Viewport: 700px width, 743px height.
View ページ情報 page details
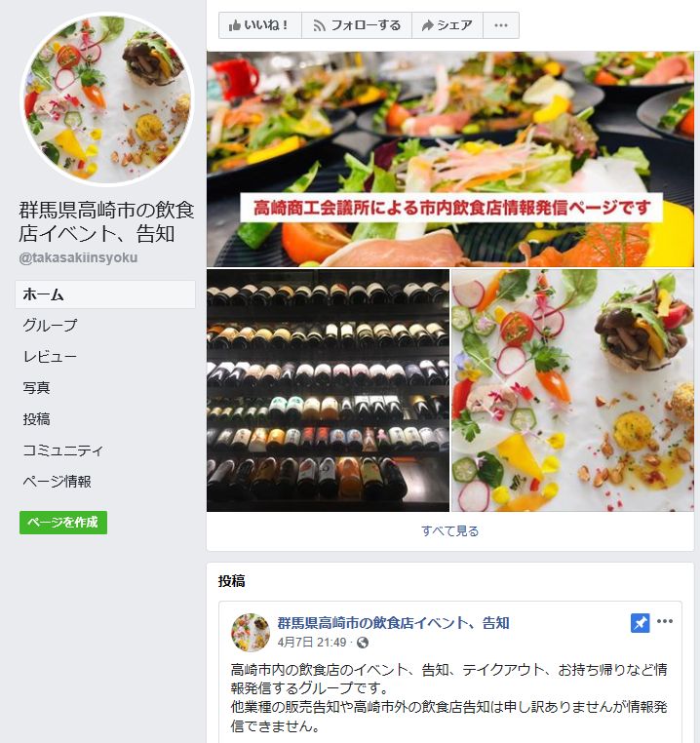click(57, 482)
